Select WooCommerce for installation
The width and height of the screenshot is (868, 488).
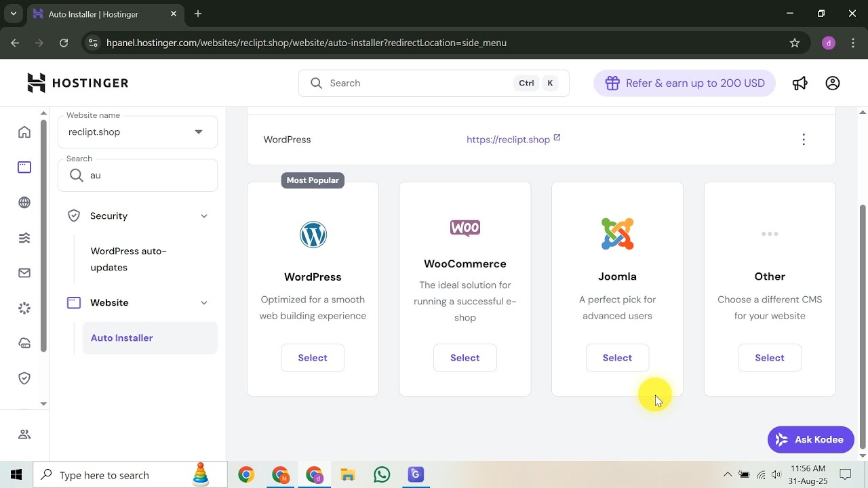point(465,358)
